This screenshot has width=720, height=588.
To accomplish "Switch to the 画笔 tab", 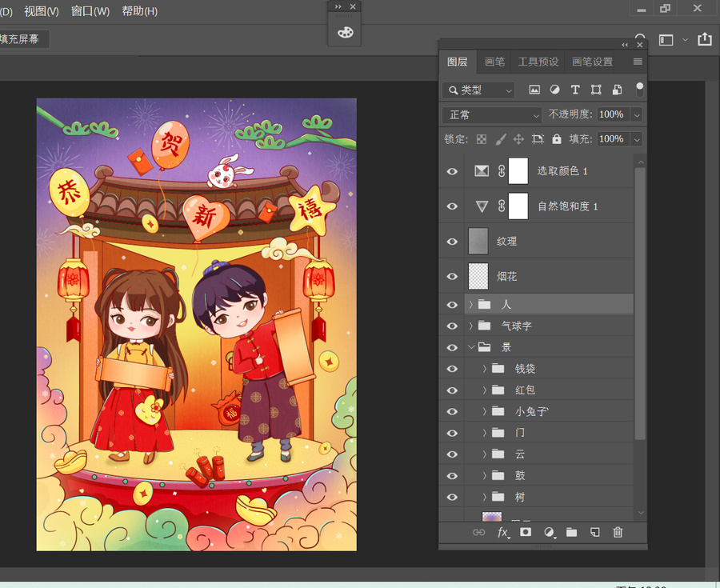I will pyautogui.click(x=494, y=62).
